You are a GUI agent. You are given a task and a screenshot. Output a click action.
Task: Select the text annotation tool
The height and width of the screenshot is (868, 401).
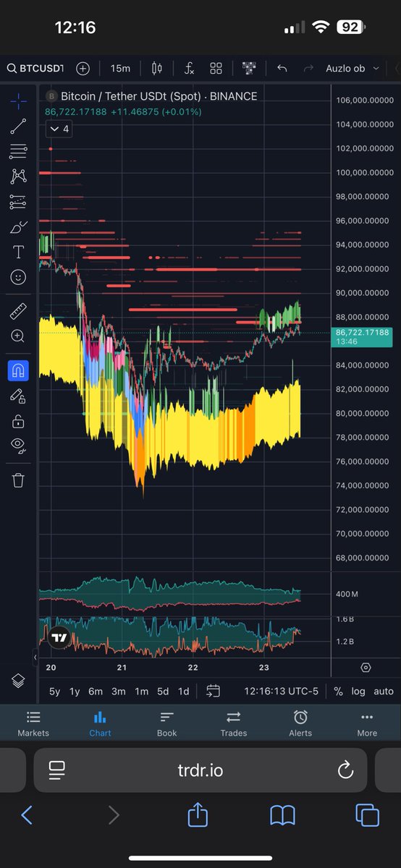tap(18, 252)
